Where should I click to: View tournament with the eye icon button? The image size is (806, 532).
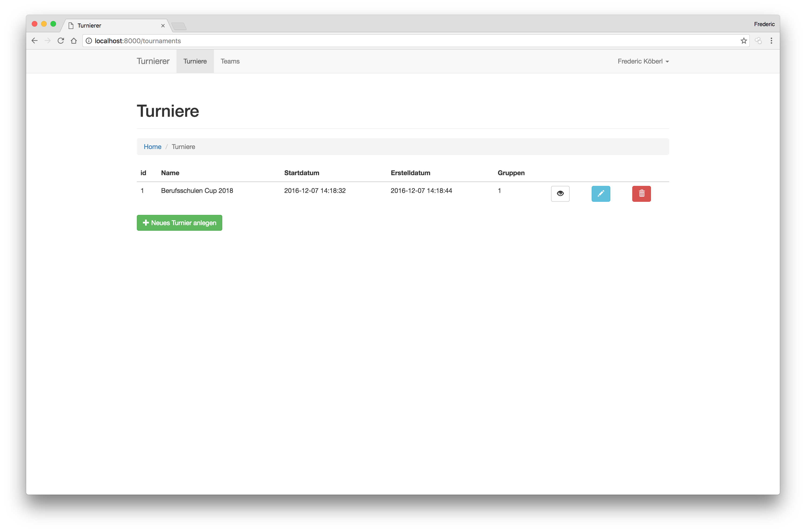pos(560,194)
